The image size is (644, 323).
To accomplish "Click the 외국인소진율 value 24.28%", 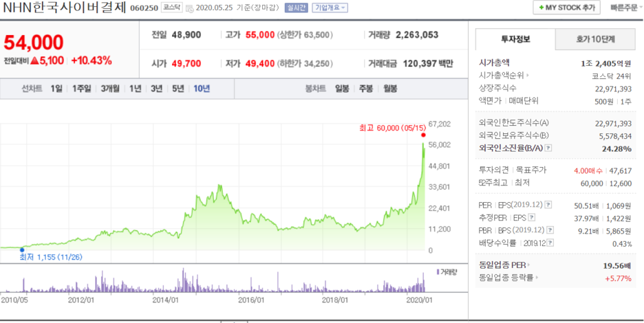I will click(x=616, y=148).
